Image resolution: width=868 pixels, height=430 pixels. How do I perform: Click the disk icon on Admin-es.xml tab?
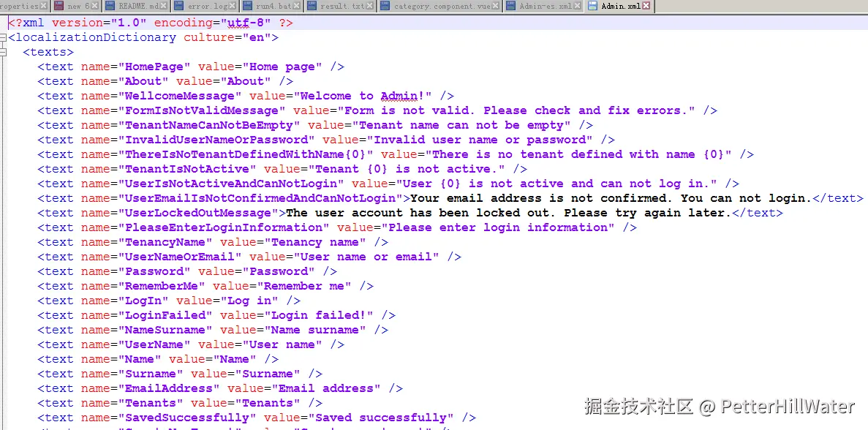(511, 6)
